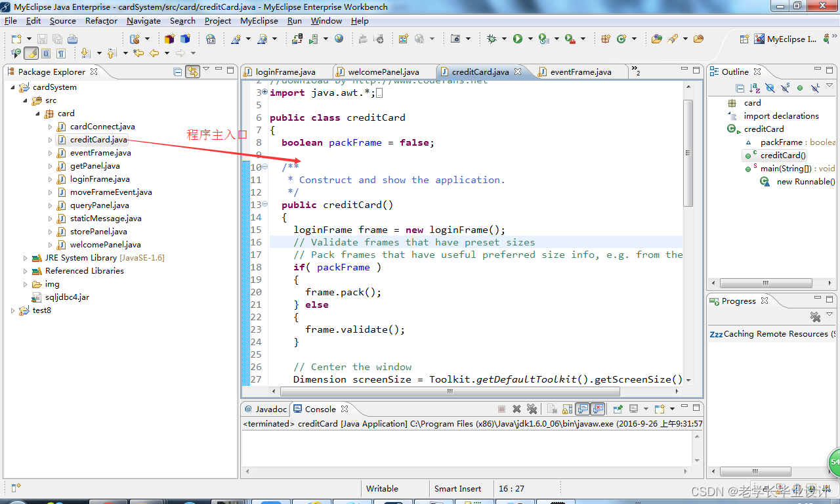Enable Scroll Lock in the Console
Screen dimensions: 840x504
(x=567, y=409)
